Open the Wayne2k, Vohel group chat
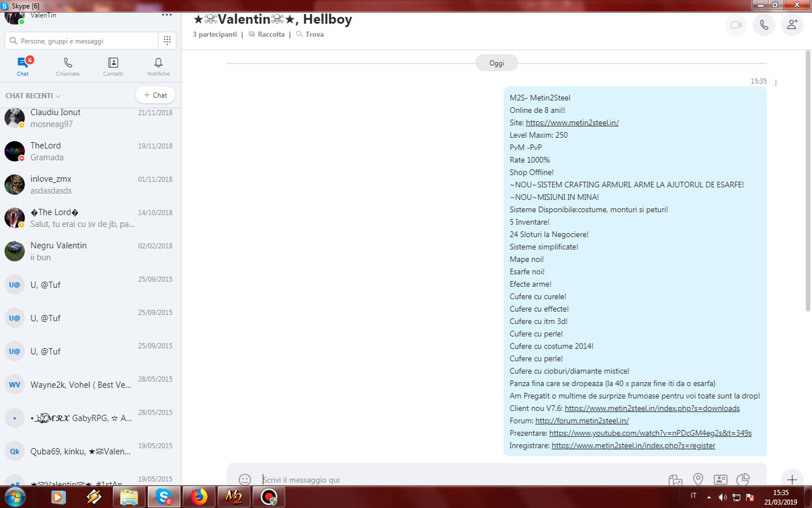The image size is (812, 508). pos(90,384)
